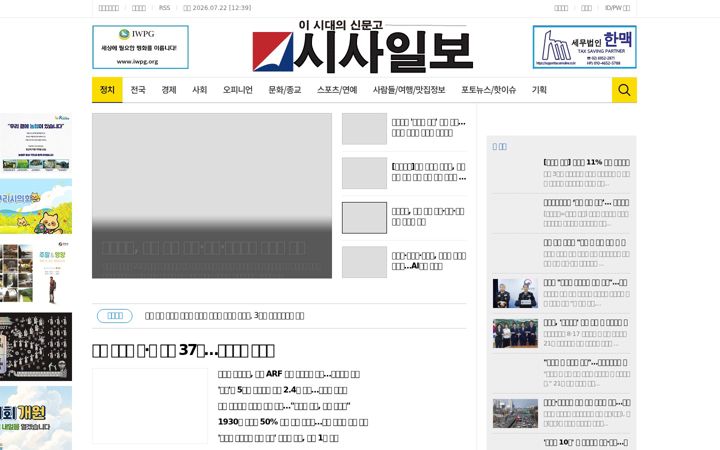Open the topmost left banner with landscape photos
This screenshot has width=720, height=450.
click(x=36, y=143)
